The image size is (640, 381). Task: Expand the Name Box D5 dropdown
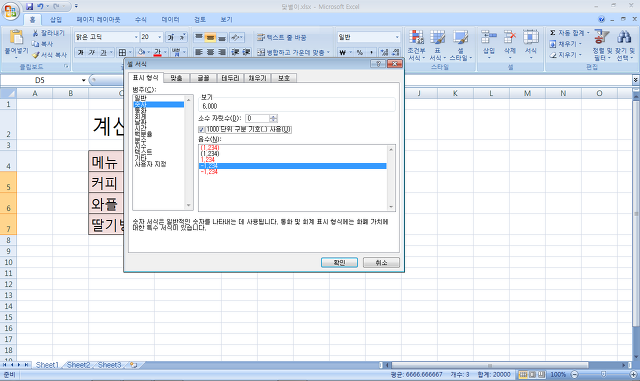point(83,80)
